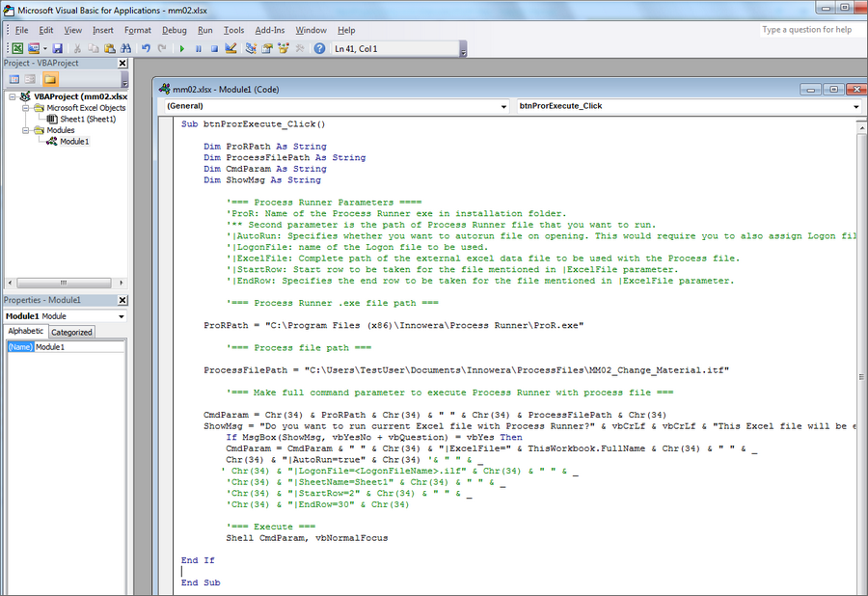Open the Add-Ins menu

tap(271, 30)
